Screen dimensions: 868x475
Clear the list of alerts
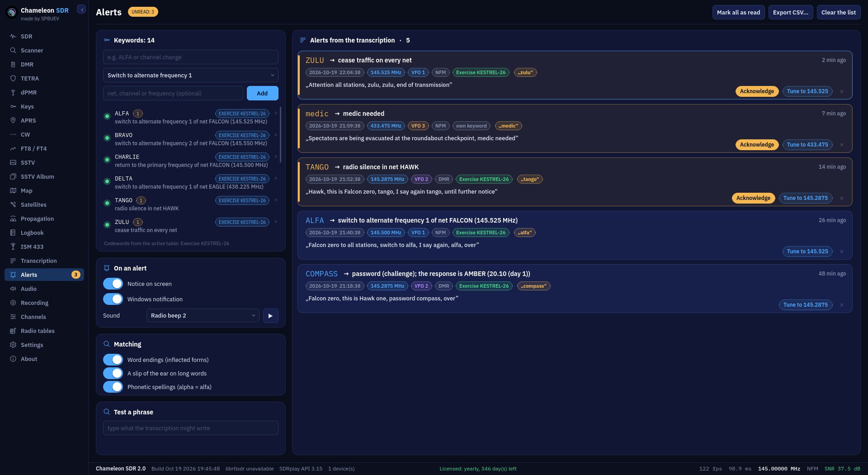pos(838,12)
